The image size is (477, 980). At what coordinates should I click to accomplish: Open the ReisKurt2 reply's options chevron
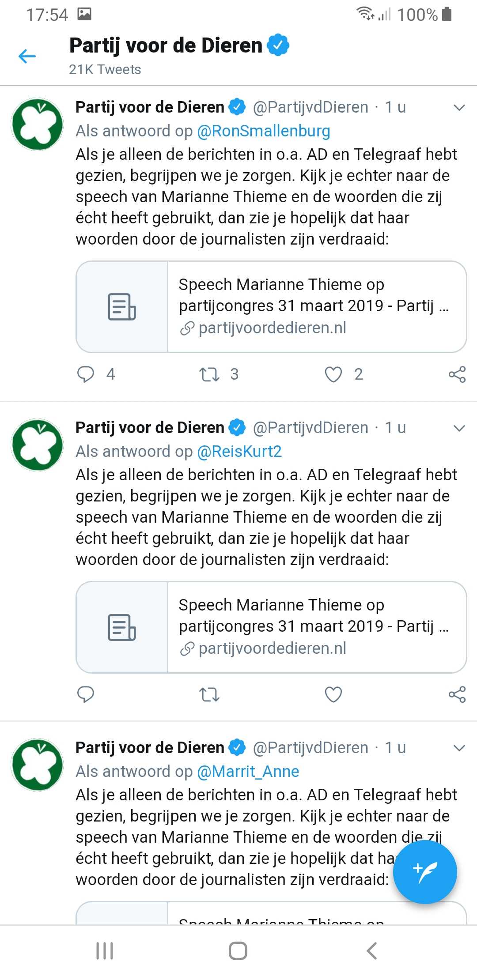coord(459,428)
